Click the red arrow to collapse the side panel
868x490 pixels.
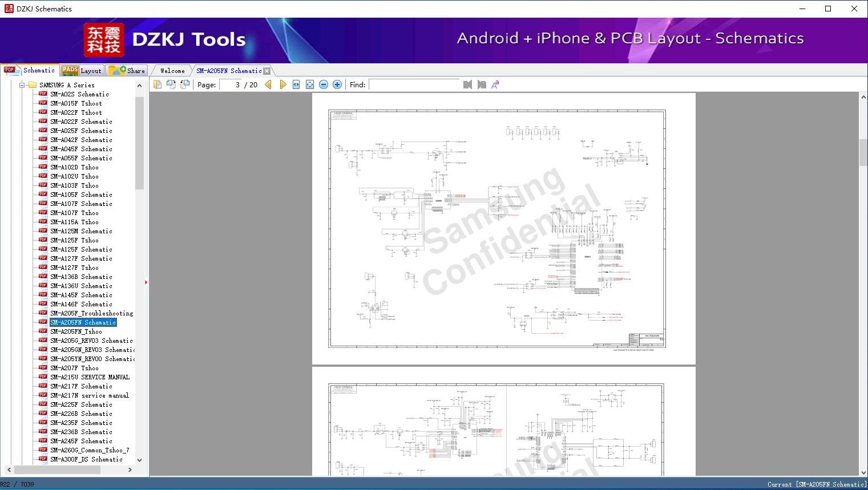click(146, 282)
